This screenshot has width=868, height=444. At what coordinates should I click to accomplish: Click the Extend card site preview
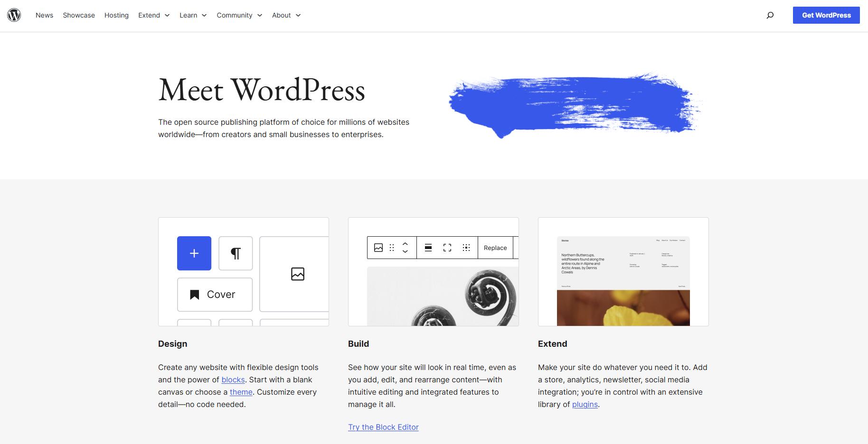tap(623, 281)
